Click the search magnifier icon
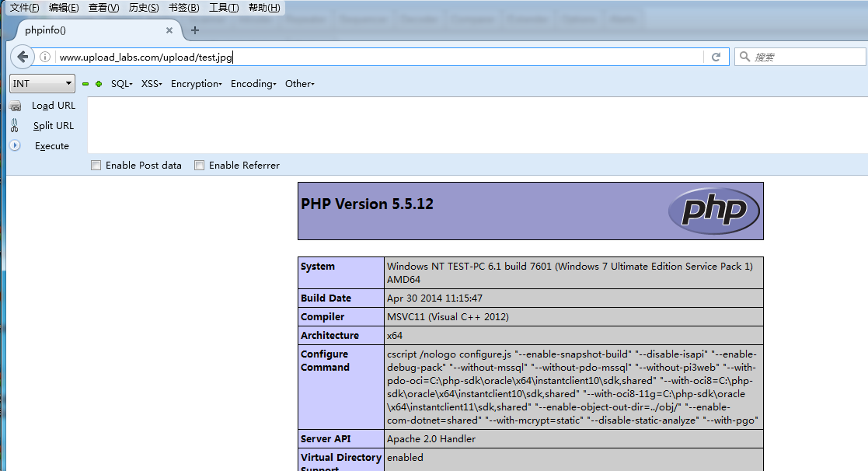This screenshot has width=868, height=471. point(744,57)
